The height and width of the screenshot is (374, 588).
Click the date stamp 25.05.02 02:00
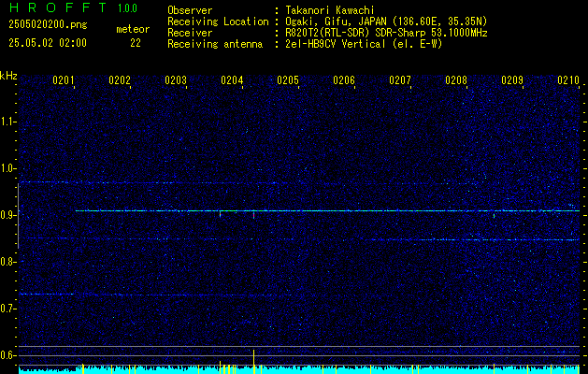(48, 43)
